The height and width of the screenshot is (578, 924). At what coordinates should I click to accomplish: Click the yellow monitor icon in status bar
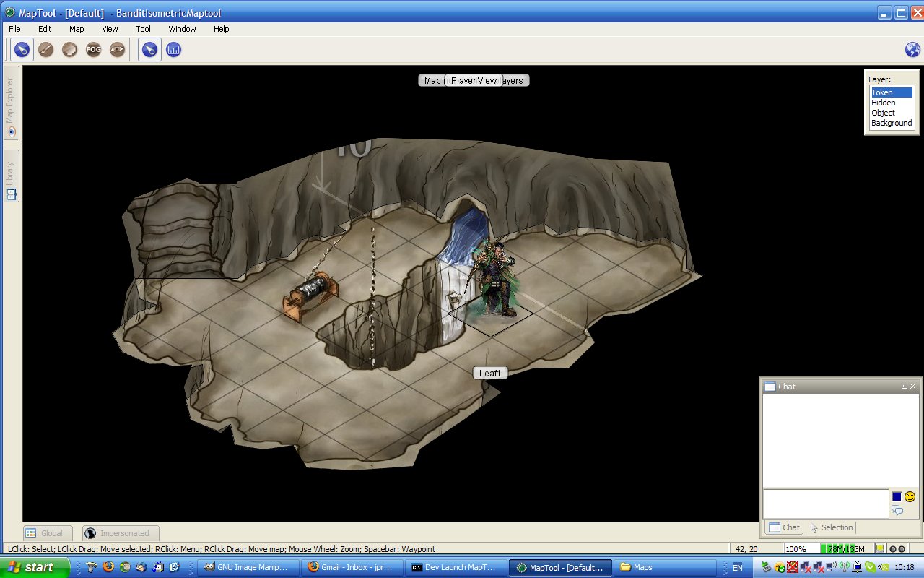point(879,549)
